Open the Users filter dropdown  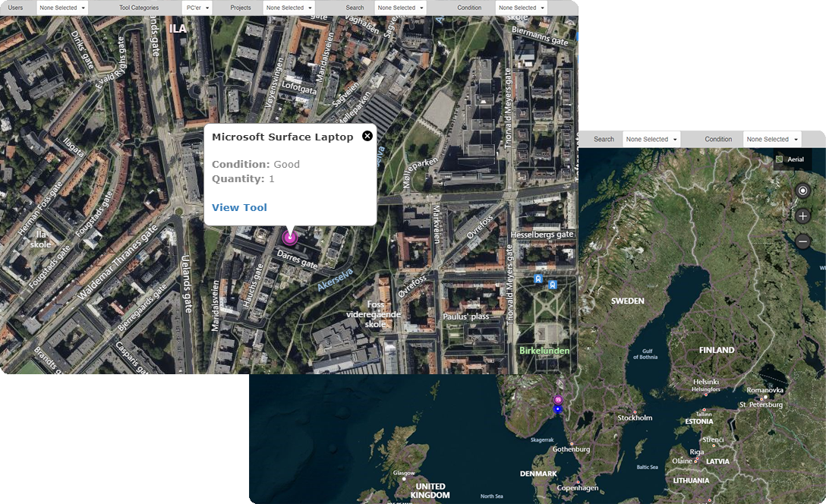point(62,8)
